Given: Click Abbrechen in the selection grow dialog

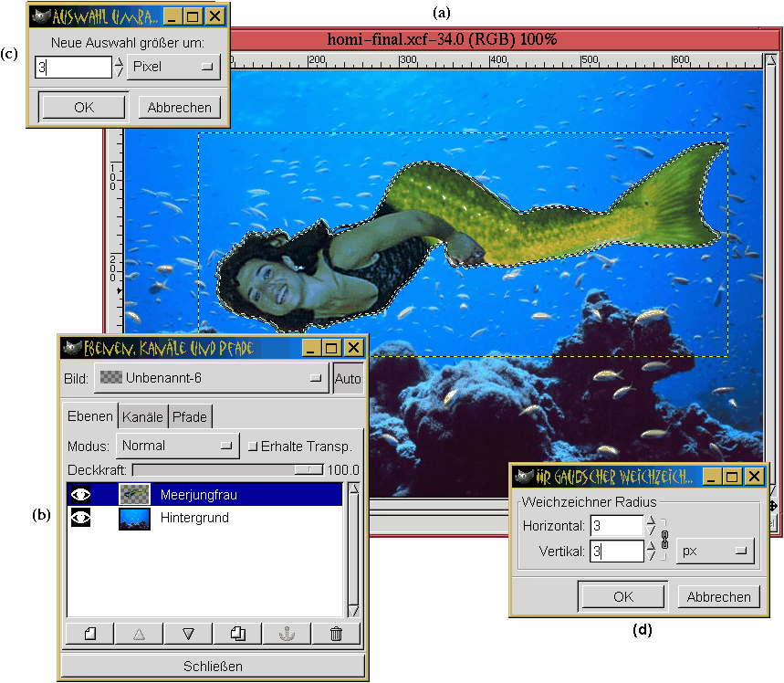Looking at the screenshot, I should click(180, 107).
